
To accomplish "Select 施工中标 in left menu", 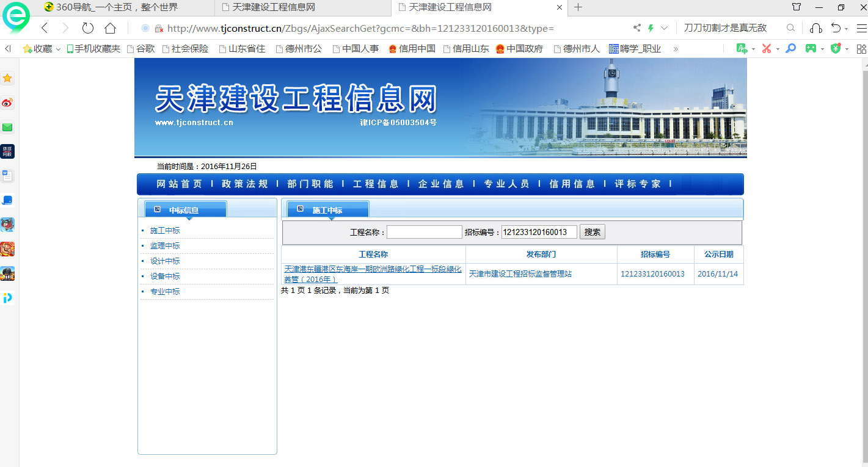I will (x=165, y=231).
